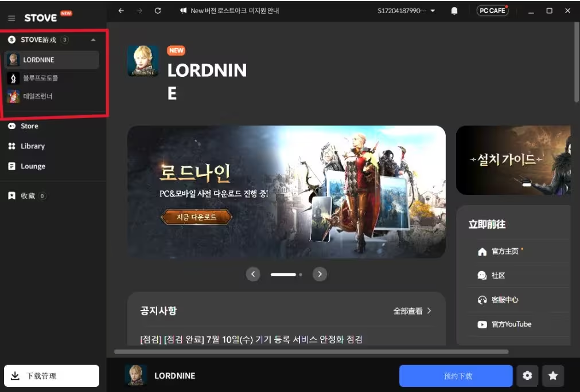Click the PC CAFE badge
580x392 pixels.
pos(492,11)
